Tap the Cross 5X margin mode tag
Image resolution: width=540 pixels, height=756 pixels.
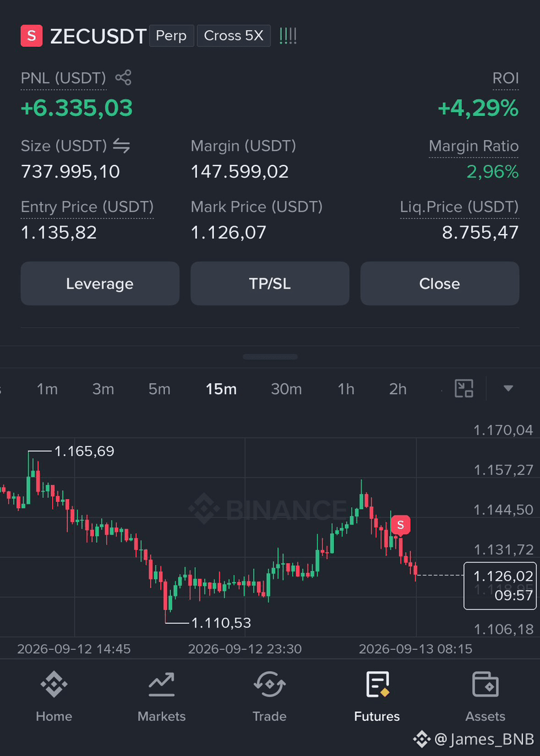tap(233, 36)
